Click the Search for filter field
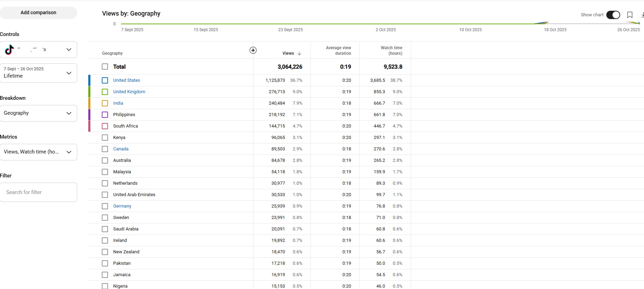The height and width of the screenshot is (289, 644). tap(38, 192)
